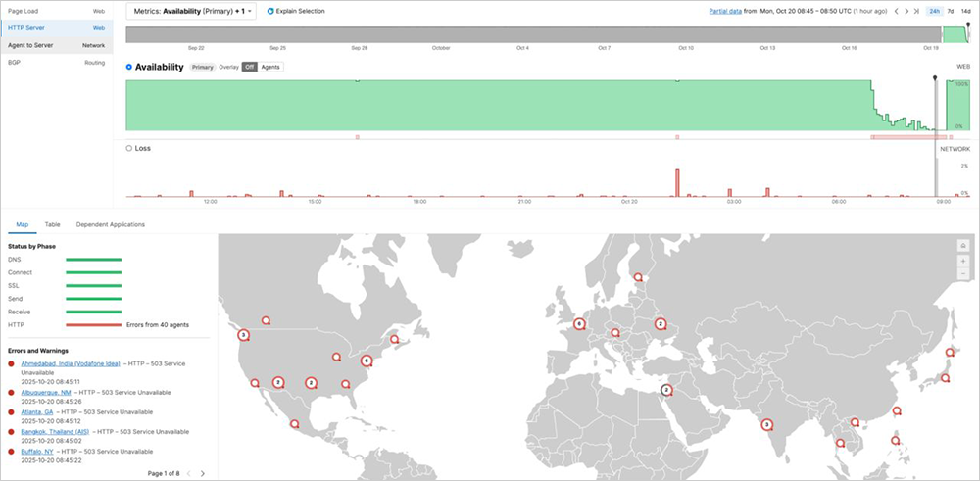Open the Agent to Server view
This screenshot has height=481, width=980.
click(x=56, y=45)
